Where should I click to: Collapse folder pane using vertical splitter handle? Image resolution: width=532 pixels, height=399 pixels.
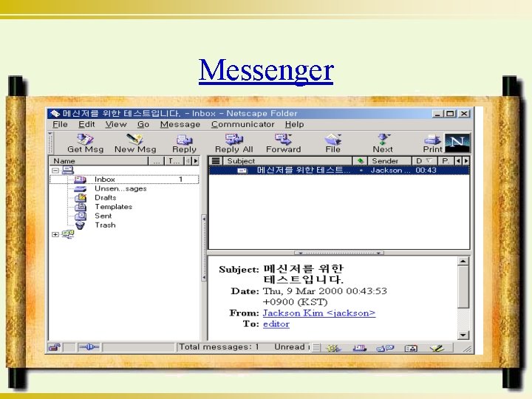pos(204,248)
